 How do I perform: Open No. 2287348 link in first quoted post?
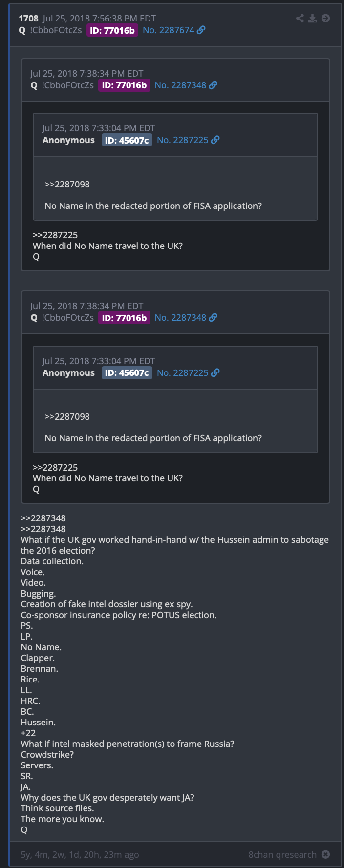pyautogui.click(x=180, y=85)
